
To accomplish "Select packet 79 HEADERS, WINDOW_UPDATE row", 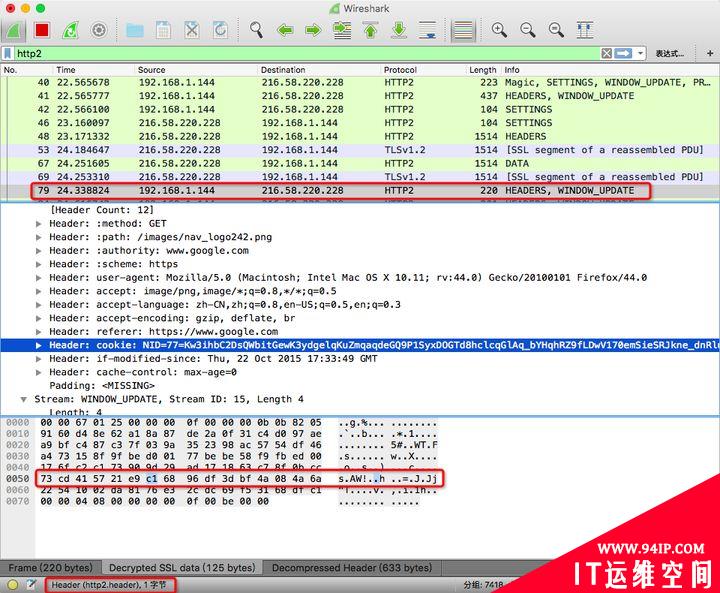I will click(360, 191).
